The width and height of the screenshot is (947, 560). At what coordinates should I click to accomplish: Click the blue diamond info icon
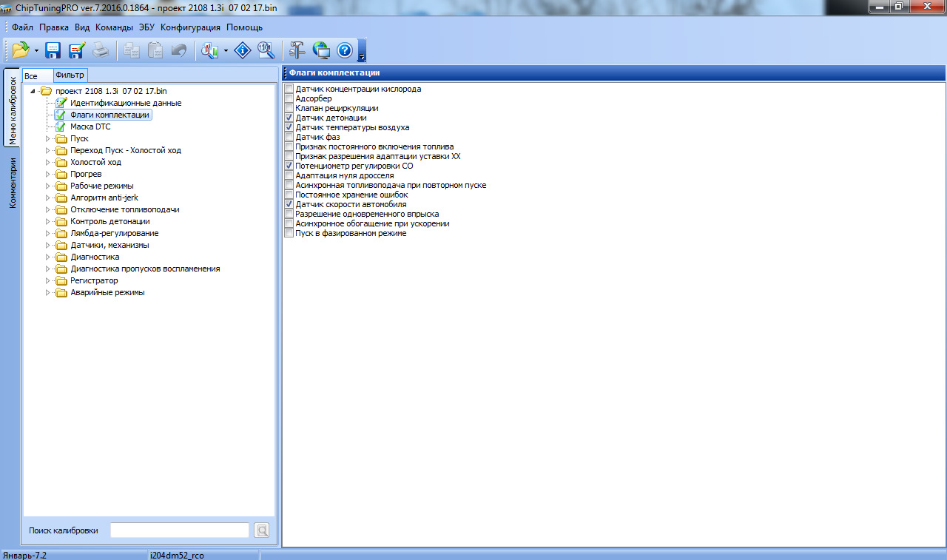(x=243, y=50)
